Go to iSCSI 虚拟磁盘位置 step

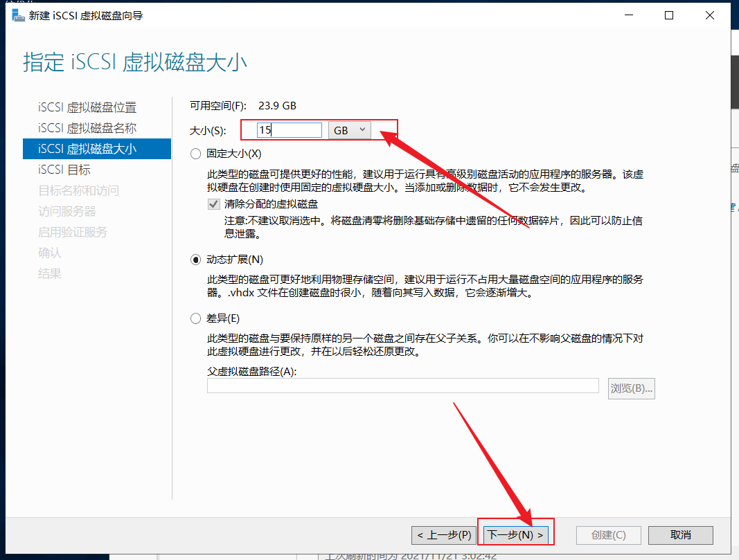(x=87, y=107)
